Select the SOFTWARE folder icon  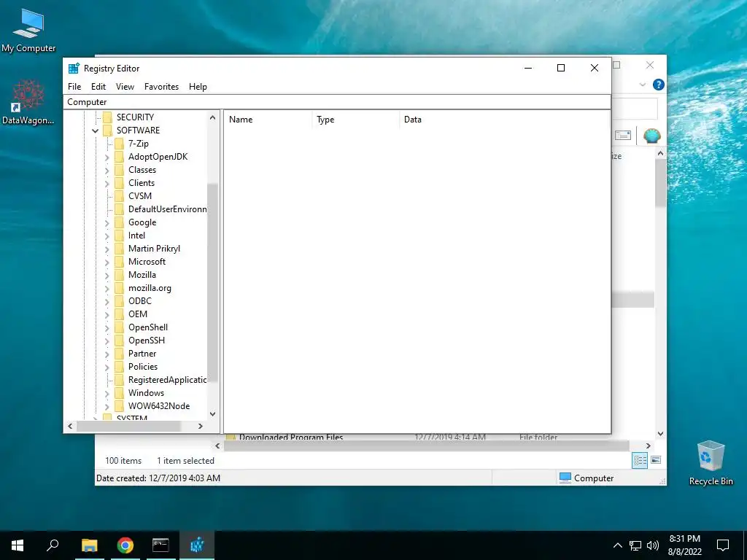(x=108, y=131)
